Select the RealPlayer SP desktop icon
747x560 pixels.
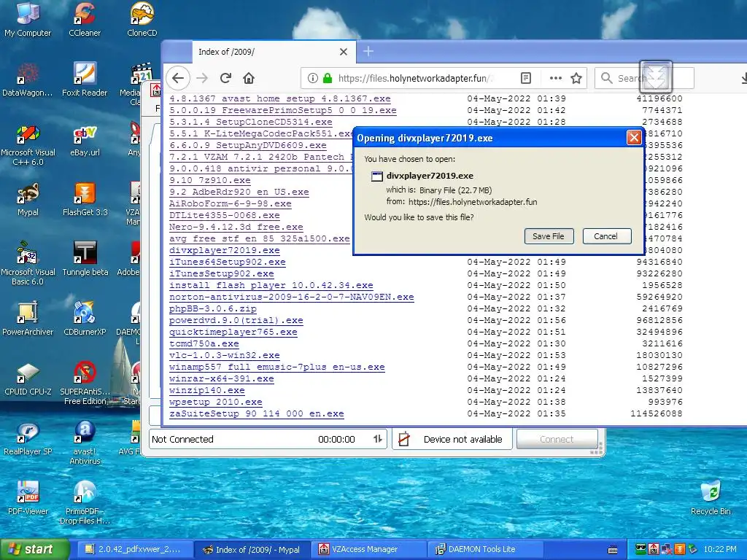point(28,439)
